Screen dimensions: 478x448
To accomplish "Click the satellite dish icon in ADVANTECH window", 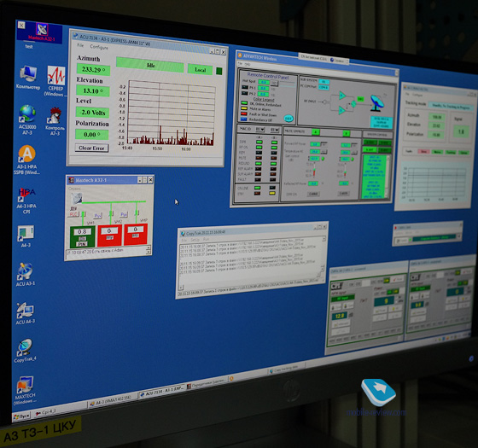I will pyautogui.click(x=377, y=102).
